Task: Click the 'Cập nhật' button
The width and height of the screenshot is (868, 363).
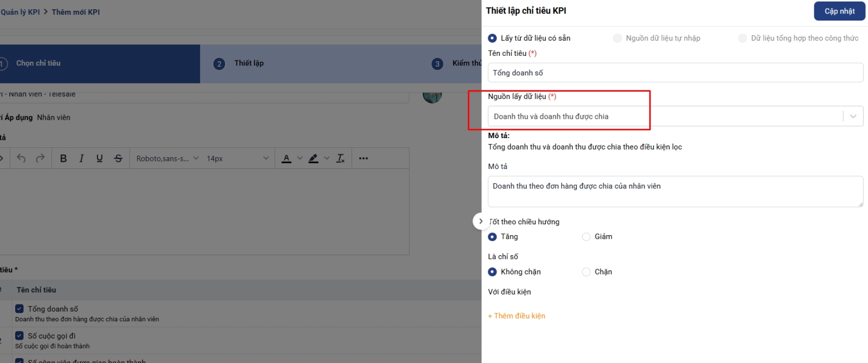Action: click(x=839, y=11)
